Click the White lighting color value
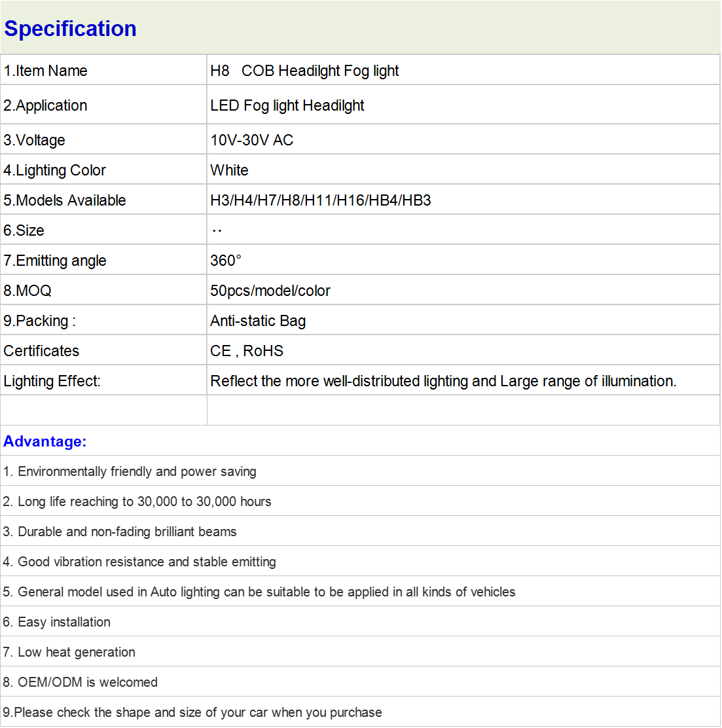This screenshot has height=728, width=722. tap(229, 170)
